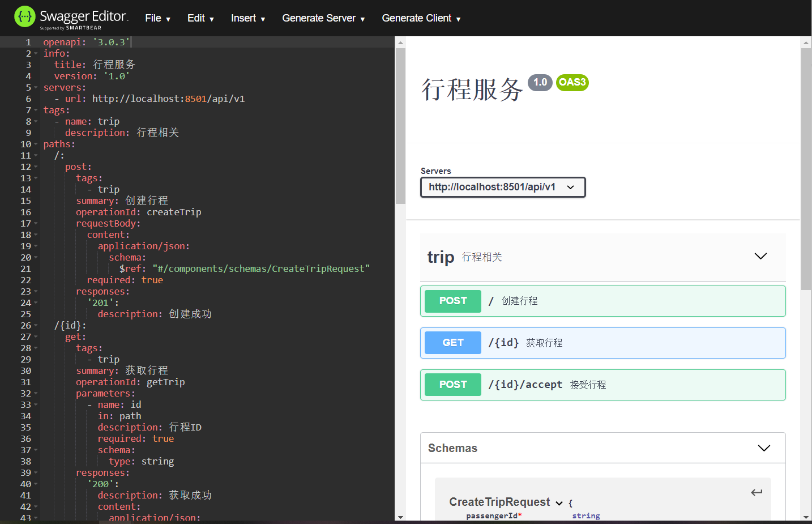812x524 pixels.
Task: Click the preview pane scroll down arrow
Action: pyautogui.click(x=806, y=516)
